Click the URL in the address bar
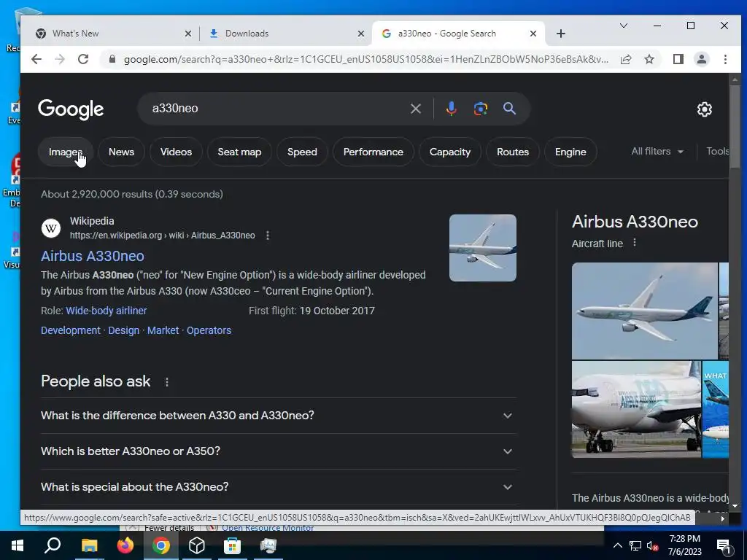This screenshot has height=560, width=747. tap(366, 60)
